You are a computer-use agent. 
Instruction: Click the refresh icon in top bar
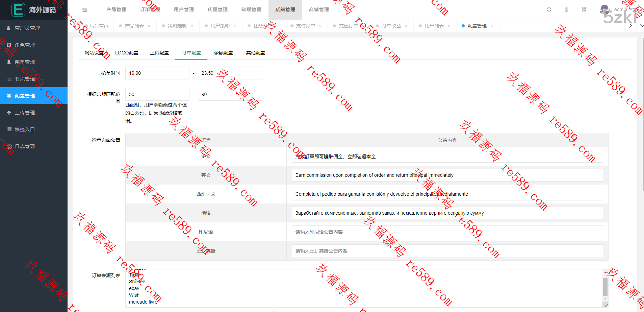[549, 9]
